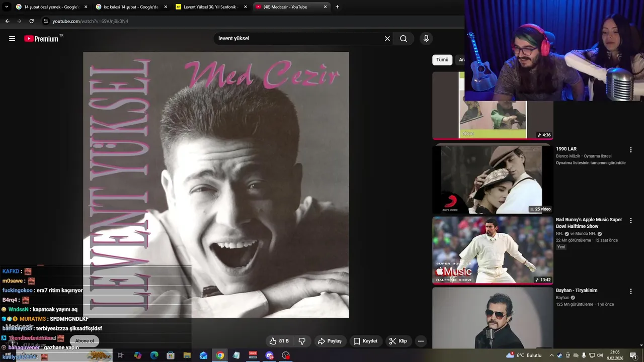This screenshot has height=362, width=644.
Task: Share the video via Paylaş
Action: pos(330,341)
